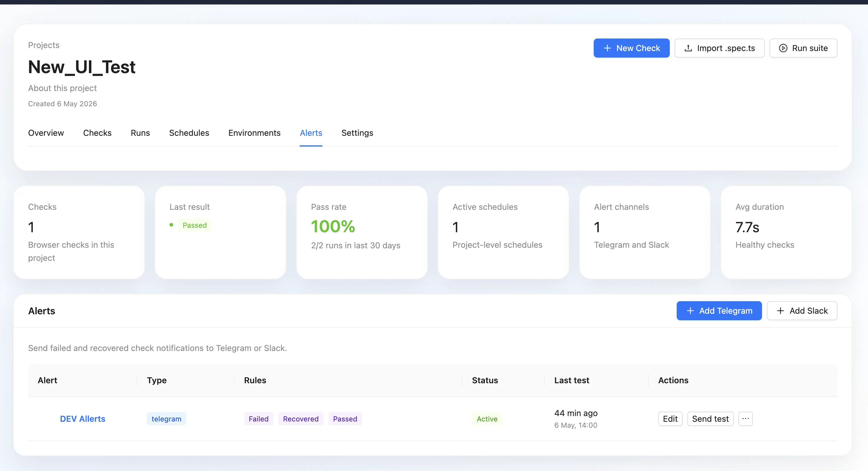Click the Projects breadcrumb label
This screenshot has width=868, height=471.
click(44, 45)
